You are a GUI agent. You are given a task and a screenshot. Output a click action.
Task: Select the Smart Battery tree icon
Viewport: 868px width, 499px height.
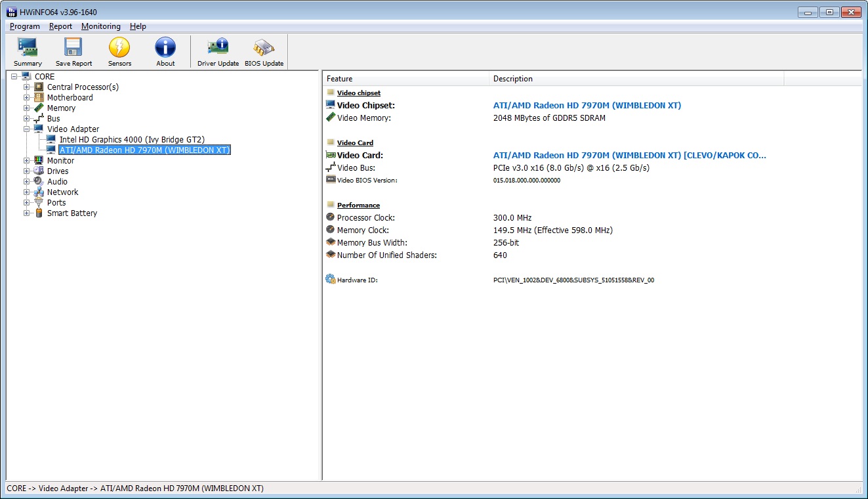[x=39, y=213]
